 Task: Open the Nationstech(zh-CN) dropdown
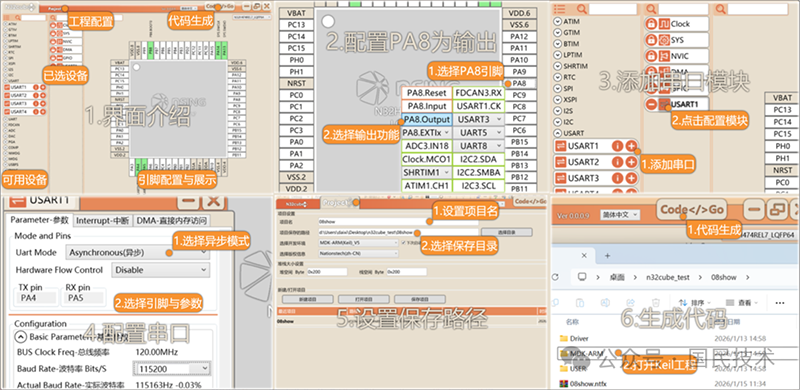tap(358, 253)
